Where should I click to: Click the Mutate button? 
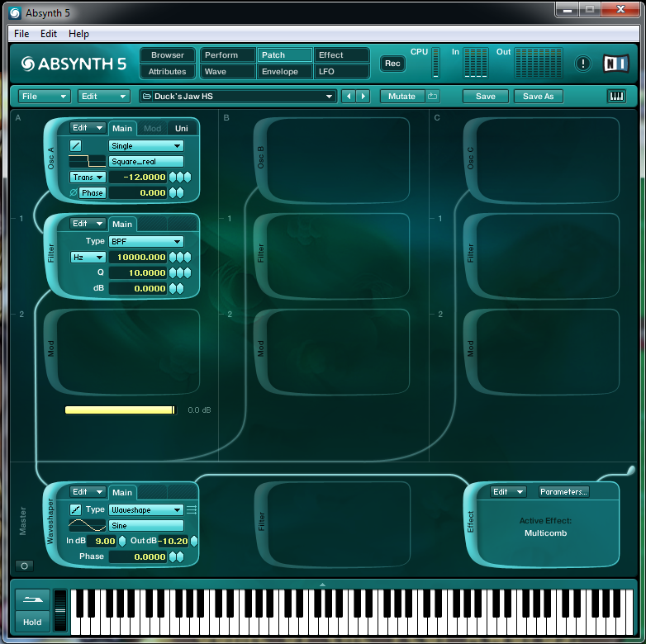pyautogui.click(x=401, y=97)
